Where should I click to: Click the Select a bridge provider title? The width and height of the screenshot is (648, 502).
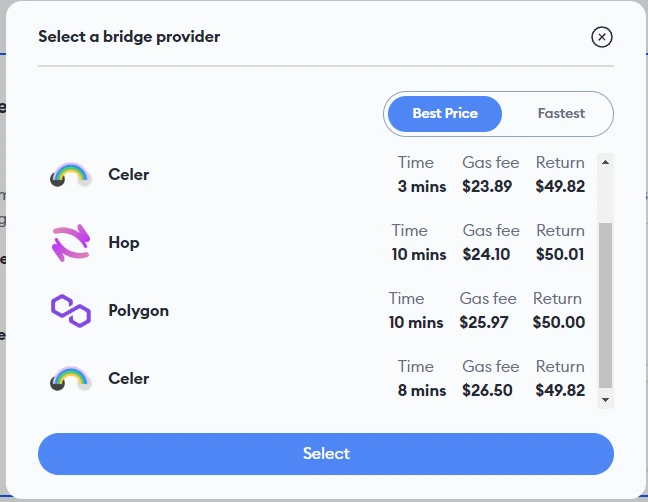129,37
